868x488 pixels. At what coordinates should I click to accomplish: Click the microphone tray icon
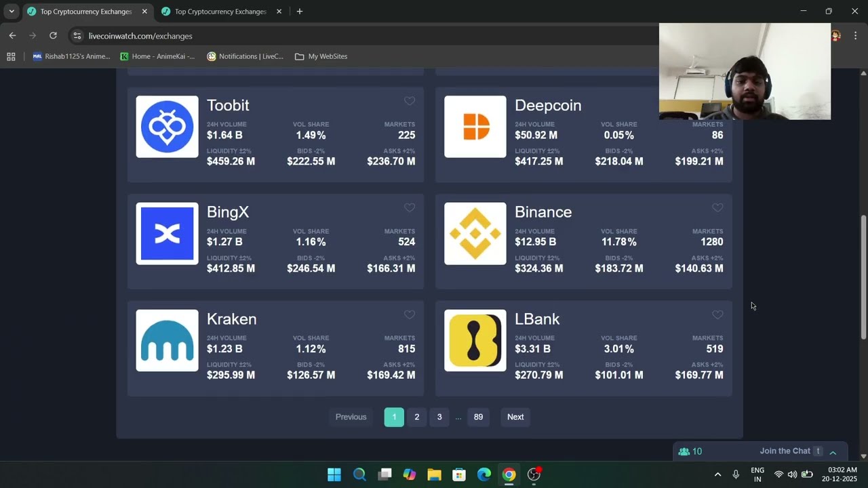[x=736, y=474]
